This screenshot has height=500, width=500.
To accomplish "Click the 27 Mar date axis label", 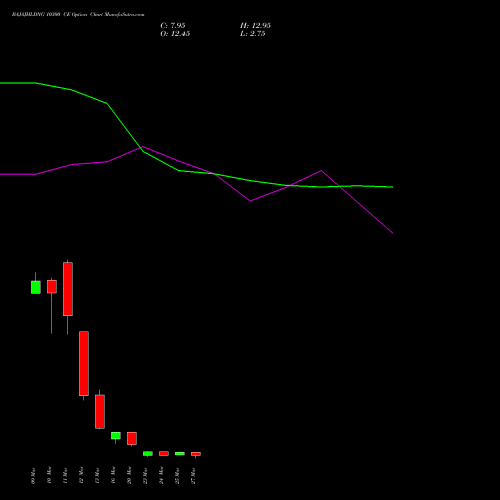I will (x=193, y=475).
